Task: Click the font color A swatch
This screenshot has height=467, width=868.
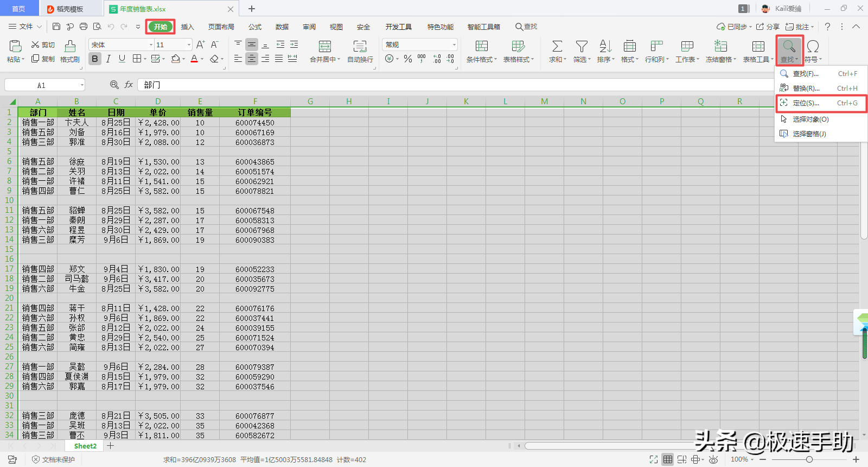Action: coord(194,59)
